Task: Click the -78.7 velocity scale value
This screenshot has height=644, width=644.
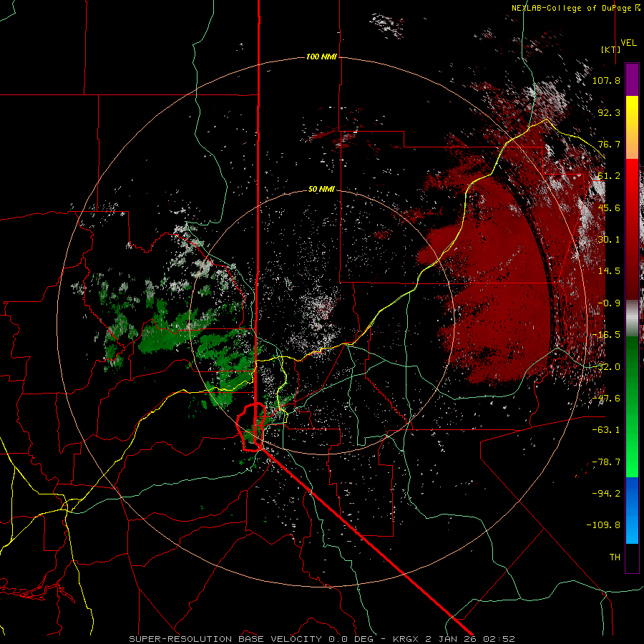Action: [606, 462]
